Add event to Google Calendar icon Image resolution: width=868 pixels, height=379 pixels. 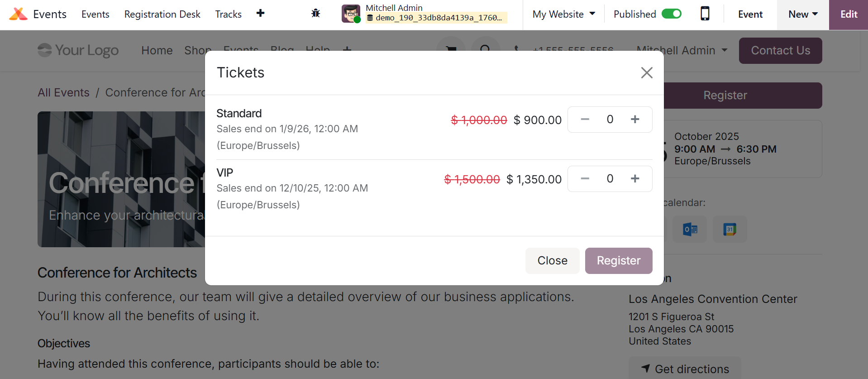[730, 230]
